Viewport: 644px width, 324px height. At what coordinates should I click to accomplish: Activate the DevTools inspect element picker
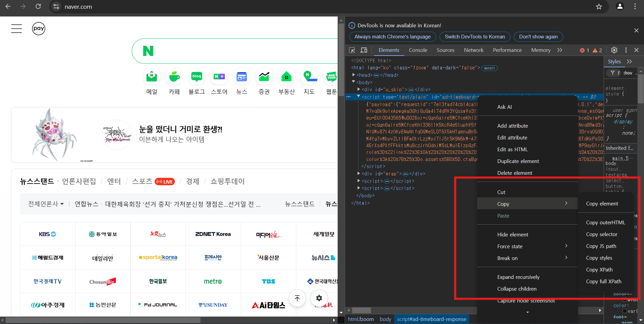352,50
